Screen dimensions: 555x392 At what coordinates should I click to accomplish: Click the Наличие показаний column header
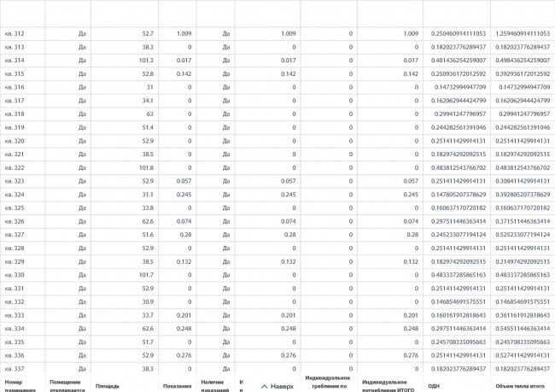(x=215, y=386)
